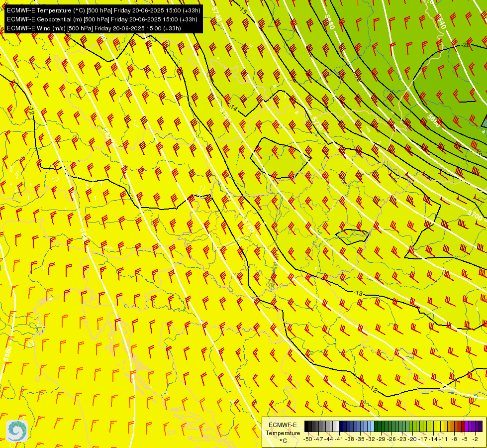Click the -32 value on the legend
This screenshot has width=487, height=448.
(x=371, y=439)
